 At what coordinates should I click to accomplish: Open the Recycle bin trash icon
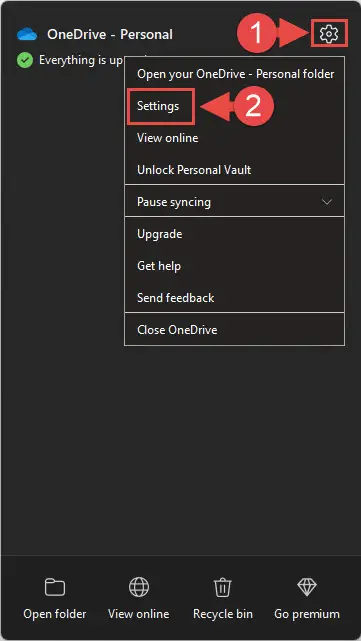point(223,587)
